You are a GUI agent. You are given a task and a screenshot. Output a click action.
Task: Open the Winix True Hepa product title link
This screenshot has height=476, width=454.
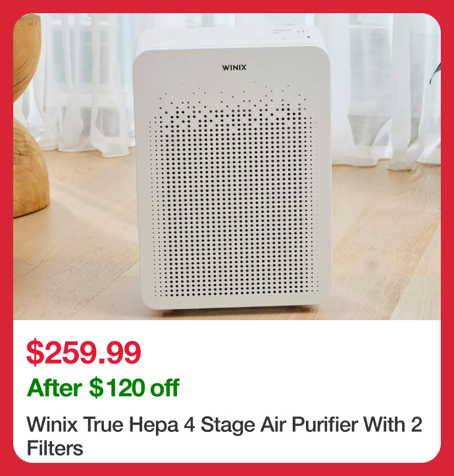[x=224, y=436]
